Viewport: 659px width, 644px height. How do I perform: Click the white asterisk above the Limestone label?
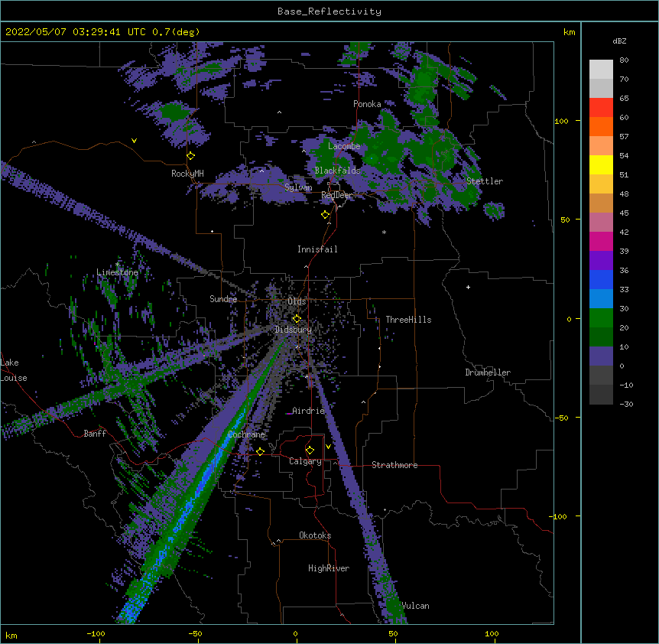point(117,265)
